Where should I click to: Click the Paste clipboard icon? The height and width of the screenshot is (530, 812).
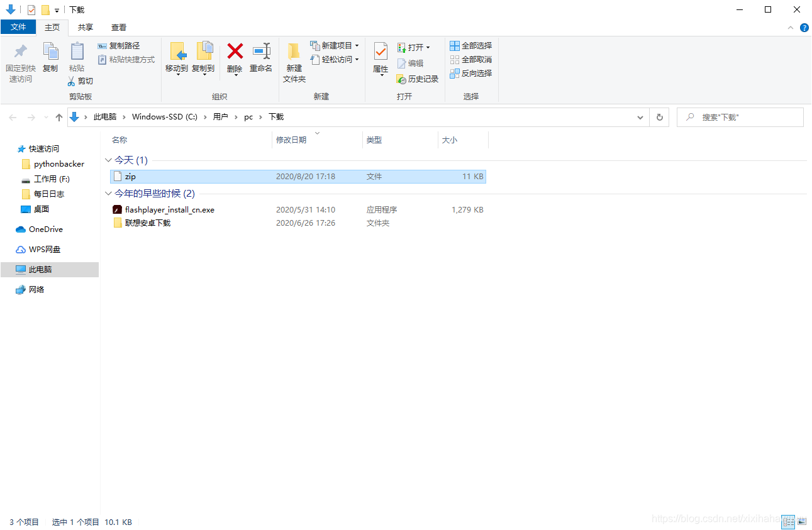pyautogui.click(x=77, y=52)
